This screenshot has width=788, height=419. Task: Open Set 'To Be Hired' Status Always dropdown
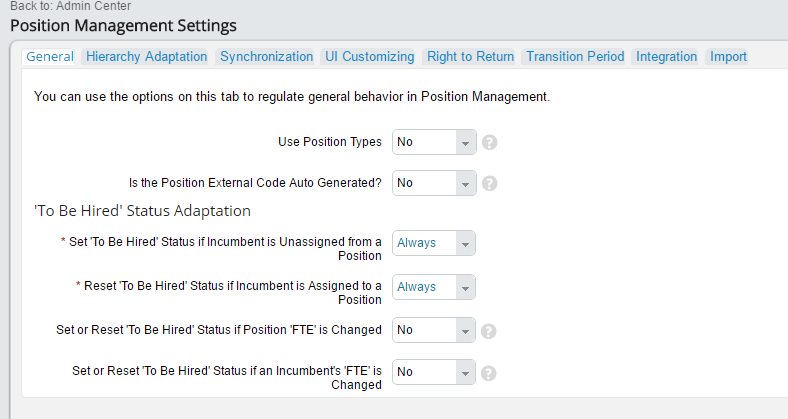pyautogui.click(x=434, y=243)
